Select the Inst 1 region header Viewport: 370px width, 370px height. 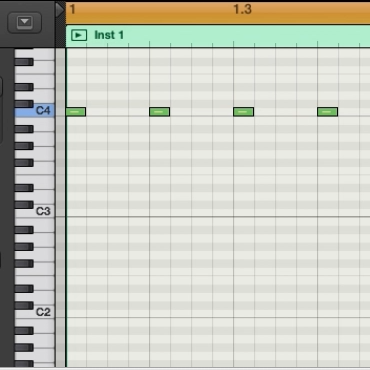pos(218,35)
